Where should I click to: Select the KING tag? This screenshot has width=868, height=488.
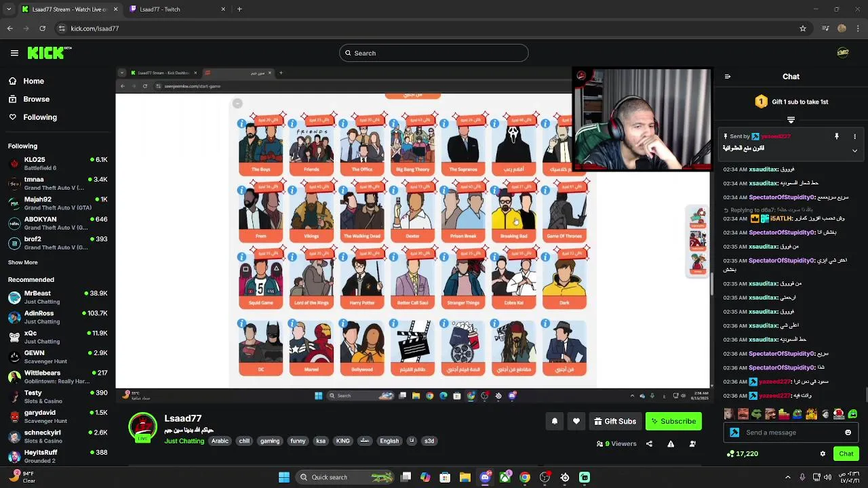(343, 441)
